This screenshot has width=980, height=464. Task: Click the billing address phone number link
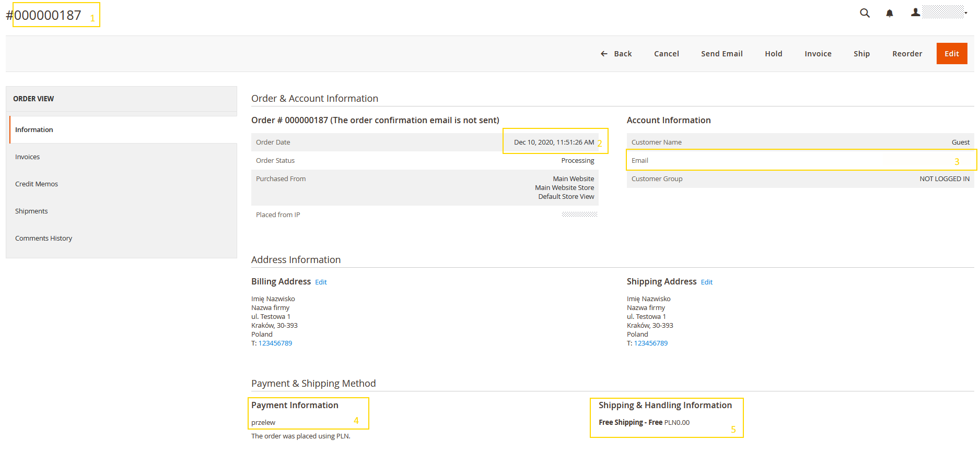click(x=275, y=343)
